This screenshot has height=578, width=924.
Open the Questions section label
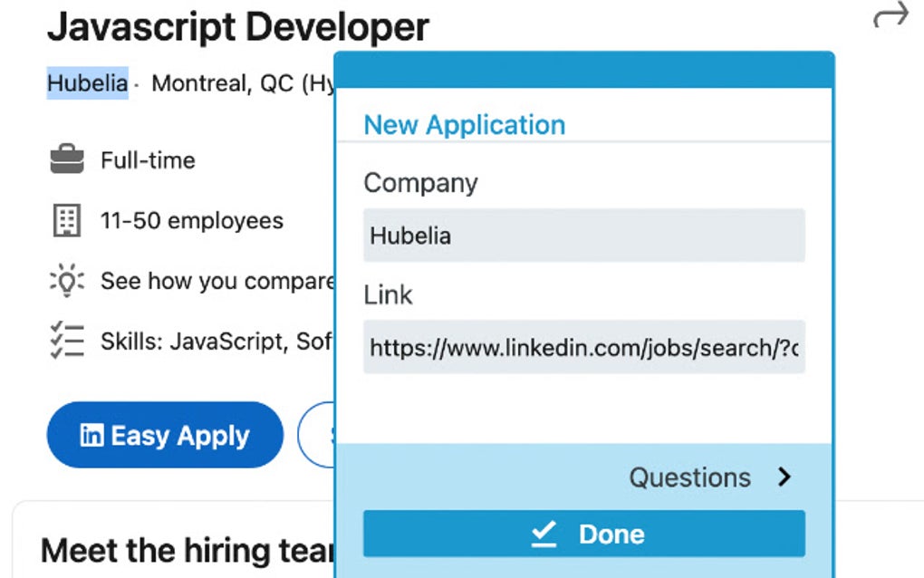tap(689, 477)
